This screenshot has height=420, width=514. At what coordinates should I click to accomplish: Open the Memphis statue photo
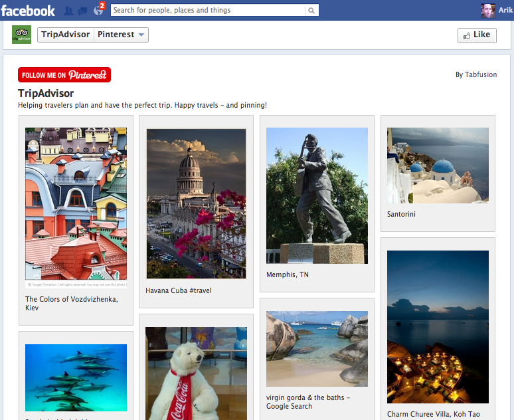point(317,195)
